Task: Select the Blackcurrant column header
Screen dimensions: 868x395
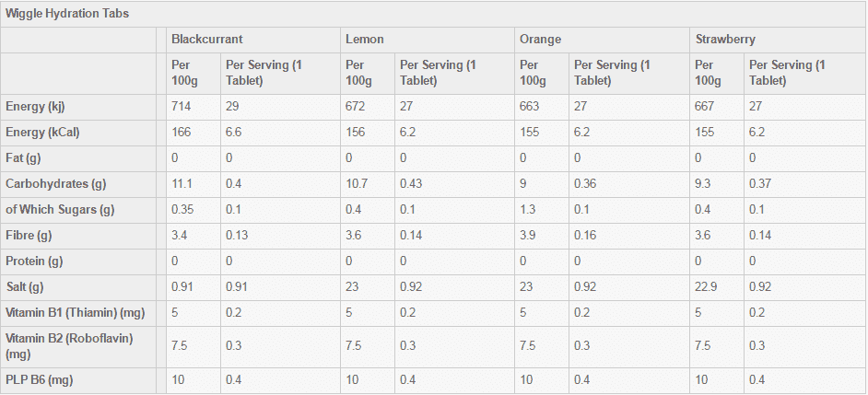Action: [x=207, y=40]
